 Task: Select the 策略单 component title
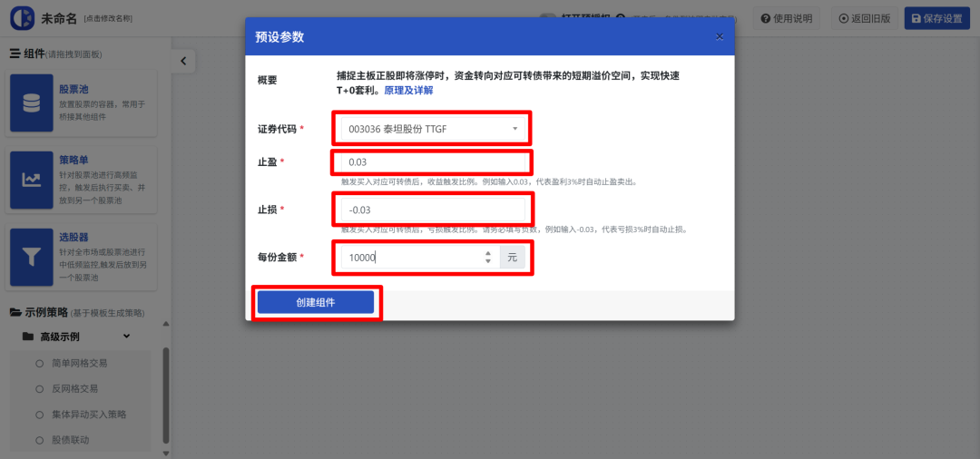coord(73,160)
